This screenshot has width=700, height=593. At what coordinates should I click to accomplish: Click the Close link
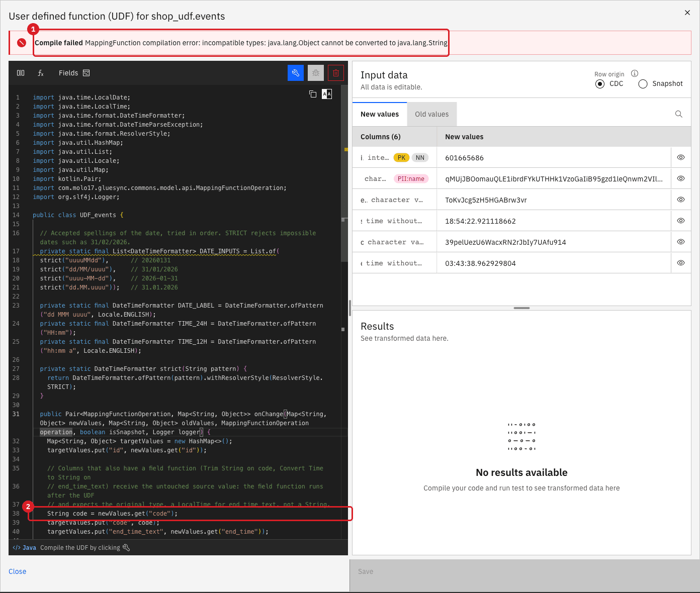coord(18,571)
